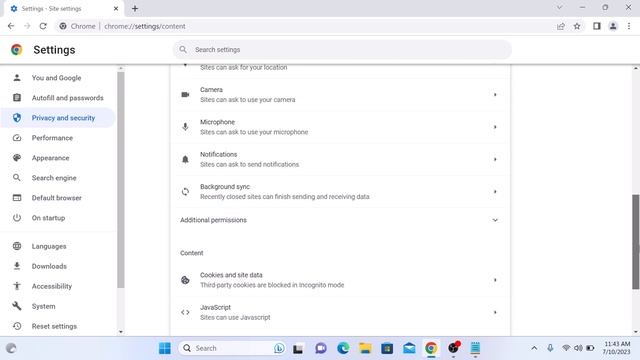Open You and Google settings
Screen dimensions: 640x360
click(56, 78)
